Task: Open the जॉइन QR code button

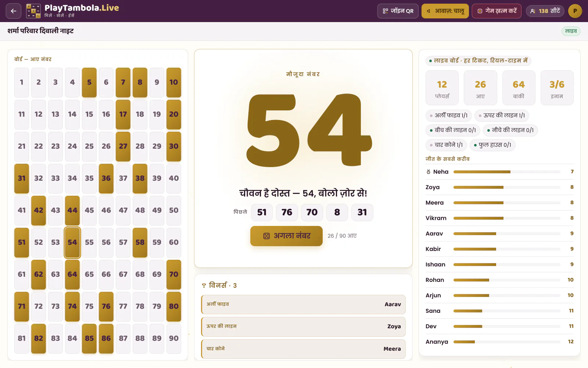Action: pos(398,11)
